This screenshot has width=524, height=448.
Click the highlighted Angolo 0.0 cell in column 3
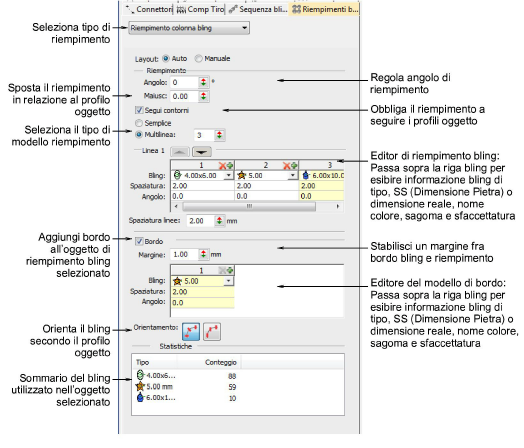(x=322, y=196)
